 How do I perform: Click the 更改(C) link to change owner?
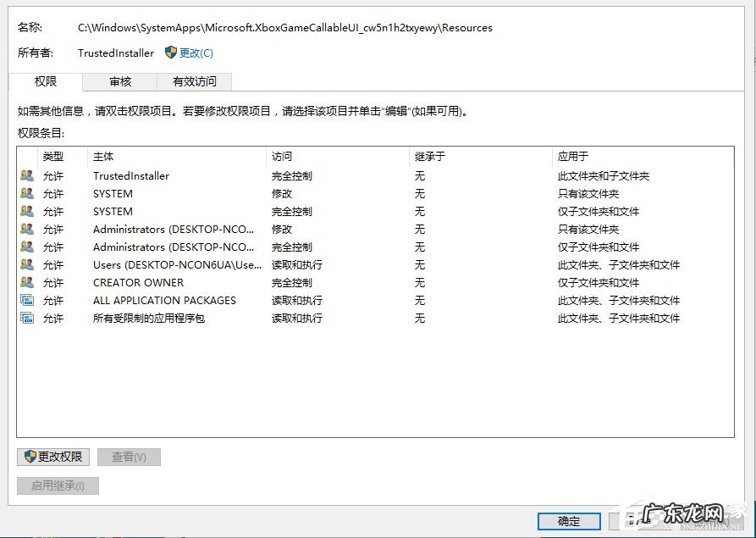[x=195, y=52]
